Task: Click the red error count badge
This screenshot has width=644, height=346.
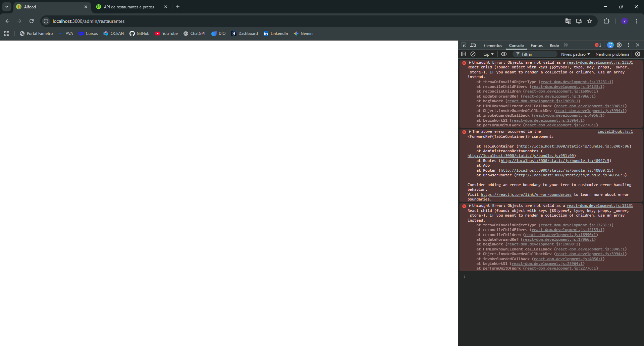Action: pos(598,45)
